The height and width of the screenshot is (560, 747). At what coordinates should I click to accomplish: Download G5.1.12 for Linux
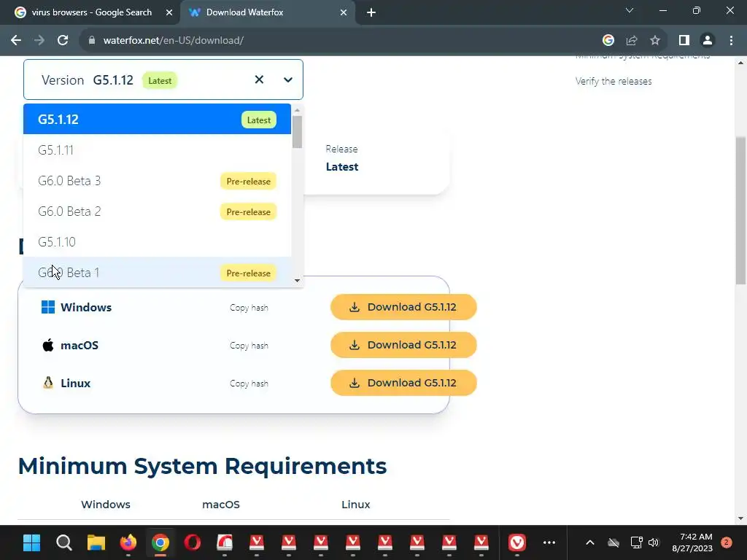tap(403, 383)
